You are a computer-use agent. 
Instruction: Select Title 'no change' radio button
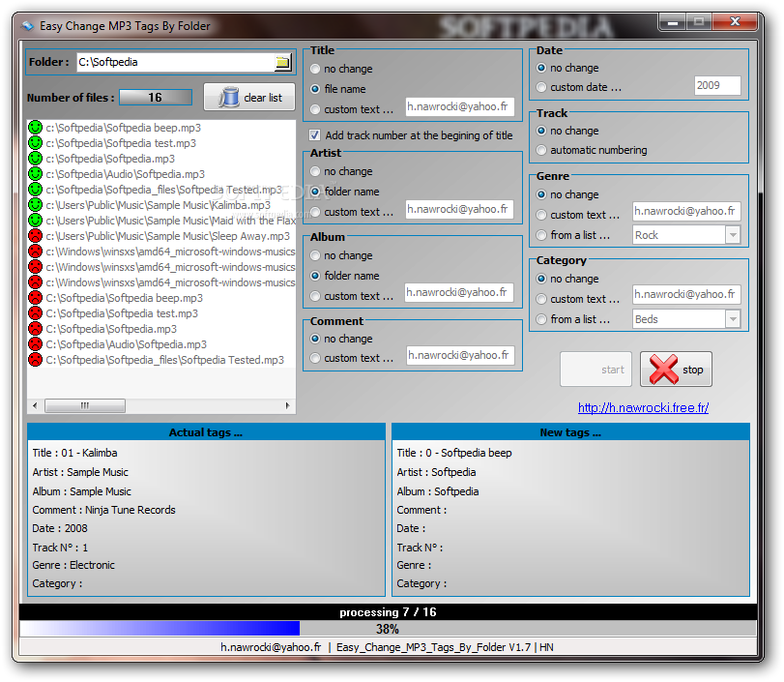click(315, 69)
